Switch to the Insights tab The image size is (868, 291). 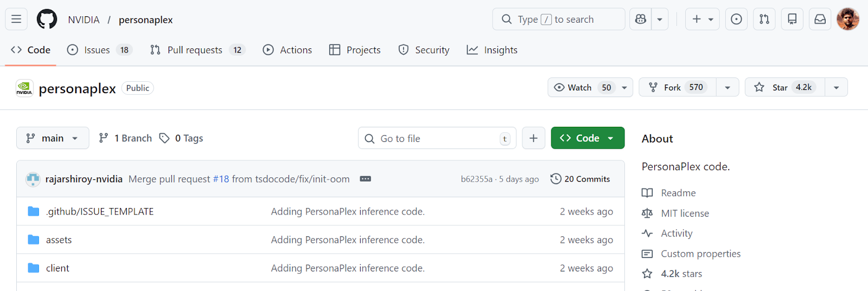tap(493, 50)
